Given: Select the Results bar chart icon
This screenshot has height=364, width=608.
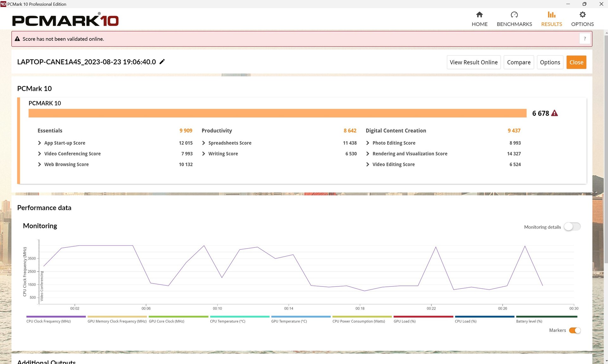Looking at the screenshot, I should point(551,15).
